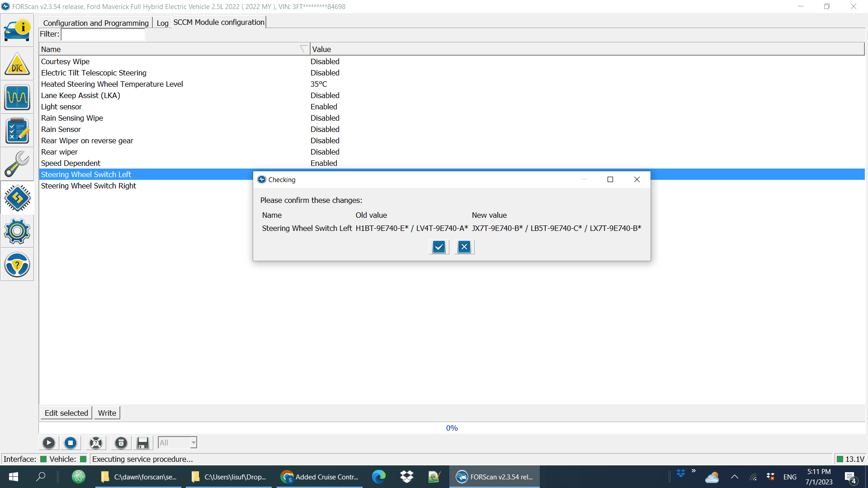Open the tests checklist section
Image resolution: width=868 pixels, height=488 pixels.
click(17, 131)
